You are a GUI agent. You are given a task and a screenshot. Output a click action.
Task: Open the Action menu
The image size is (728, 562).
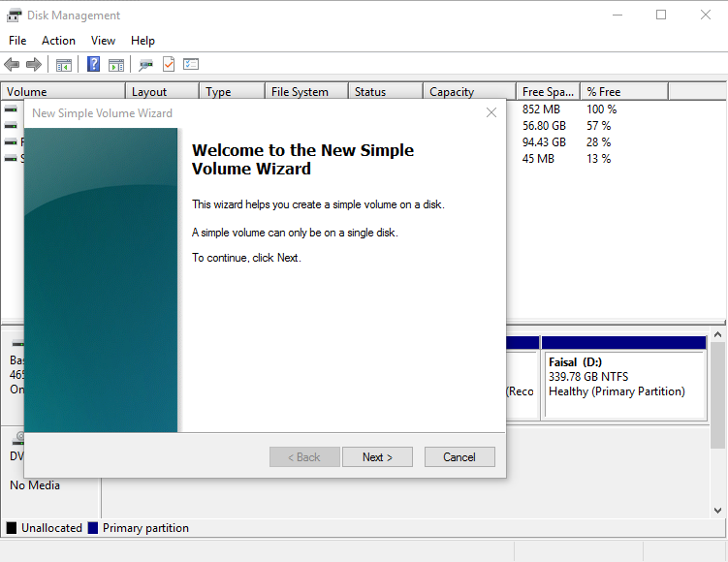pyautogui.click(x=58, y=41)
